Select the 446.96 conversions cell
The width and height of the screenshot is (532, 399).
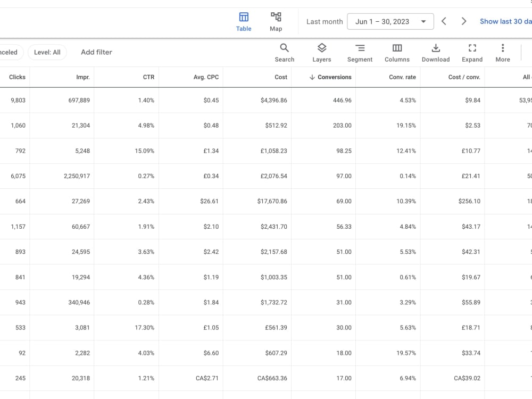342,101
